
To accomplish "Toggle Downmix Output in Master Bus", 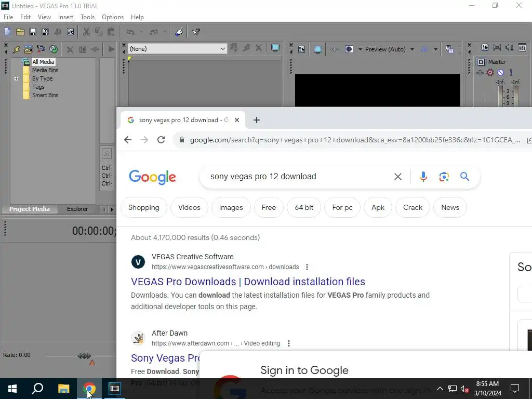I will (497, 48).
